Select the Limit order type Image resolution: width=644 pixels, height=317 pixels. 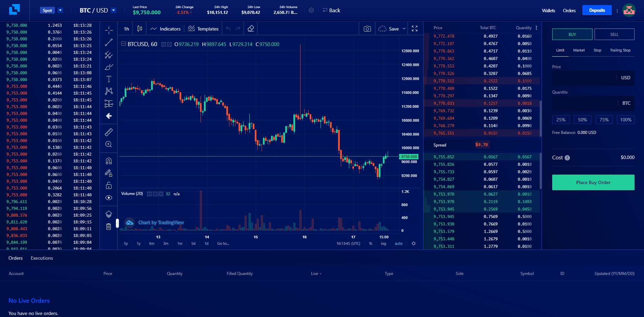click(560, 50)
